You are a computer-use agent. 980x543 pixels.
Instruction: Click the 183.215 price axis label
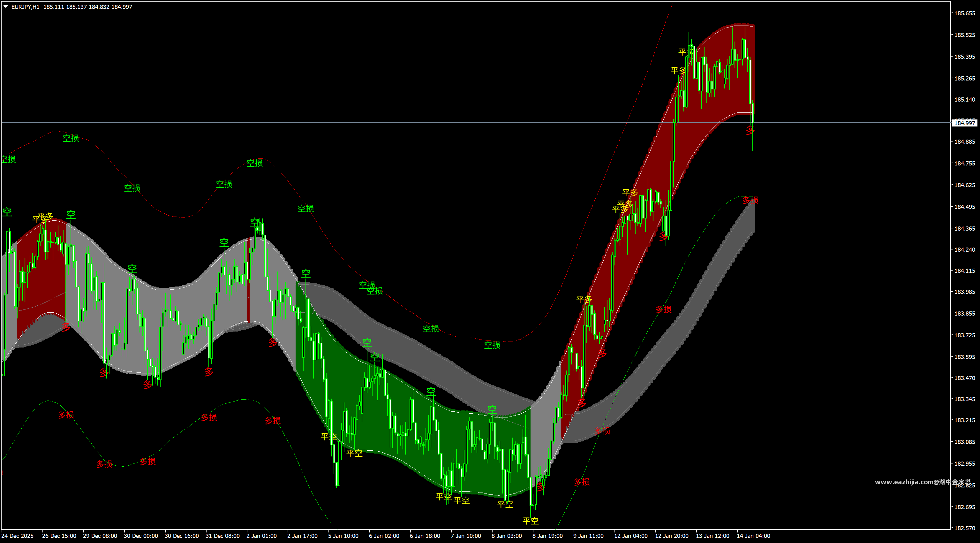click(965, 420)
